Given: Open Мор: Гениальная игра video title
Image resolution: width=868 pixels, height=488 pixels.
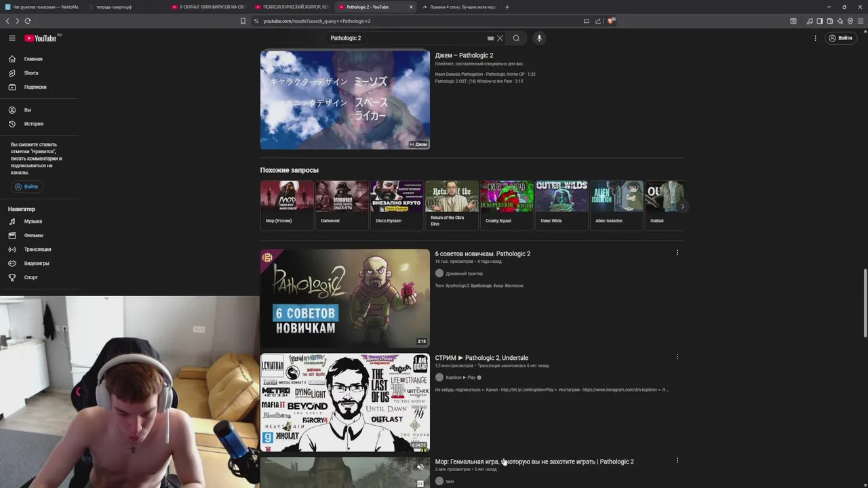Looking at the screenshot, I should pyautogui.click(x=534, y=462).
